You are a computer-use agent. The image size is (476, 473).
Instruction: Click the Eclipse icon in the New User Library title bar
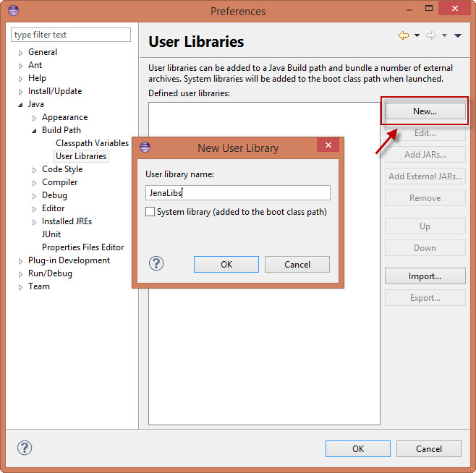pos(145,148)
